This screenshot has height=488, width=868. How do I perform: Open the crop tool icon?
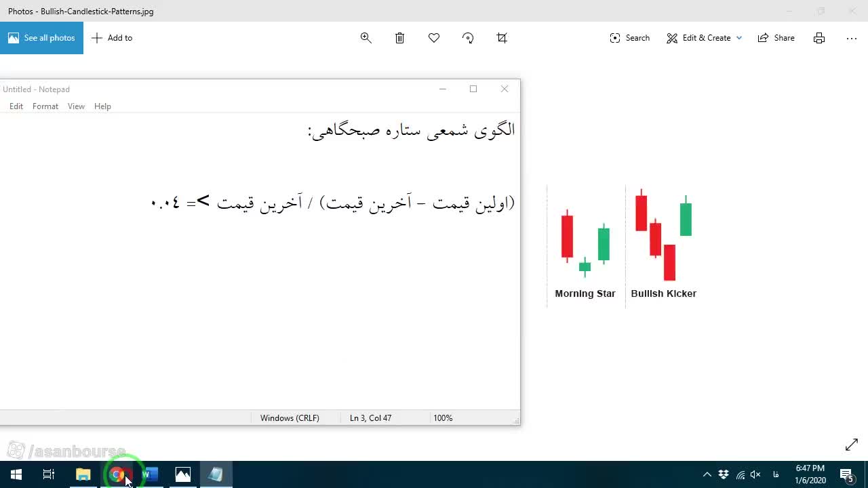pos(502,38)
